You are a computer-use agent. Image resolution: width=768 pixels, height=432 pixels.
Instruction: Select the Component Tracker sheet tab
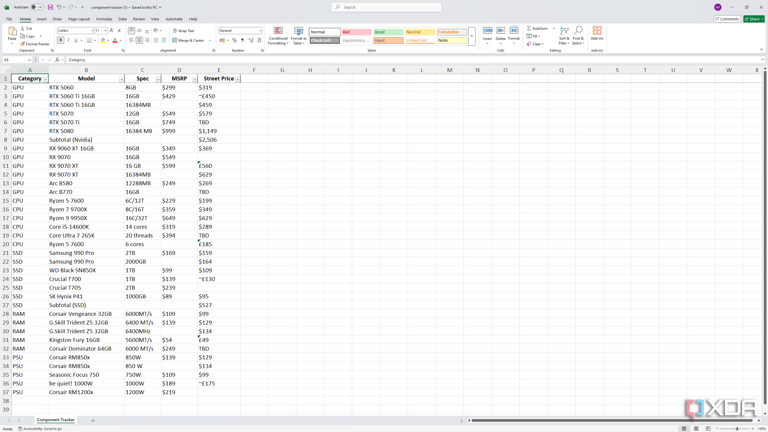point(55,420)
